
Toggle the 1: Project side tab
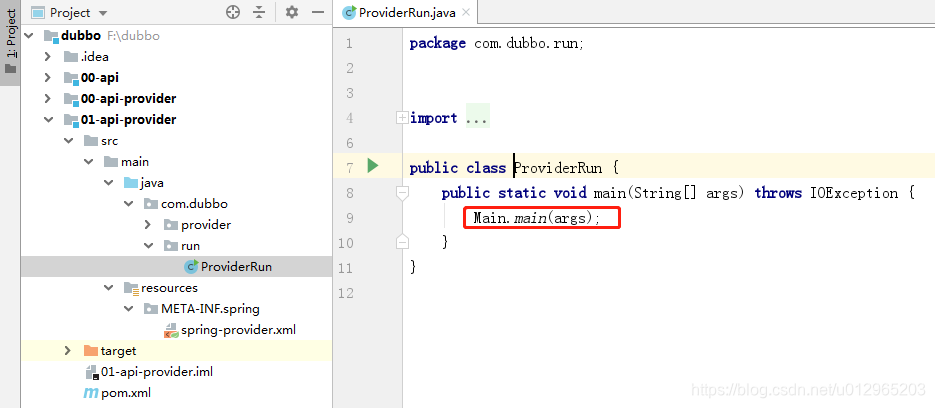(10, 43)
